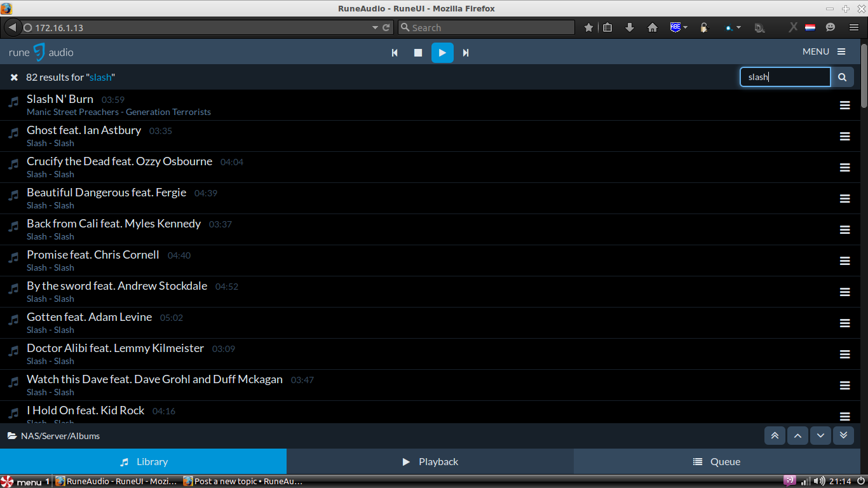The height and width of the screenshot is (488, 868).
Task: Switch to "Post a new topic" taskbar window
Action: [243, 482]
